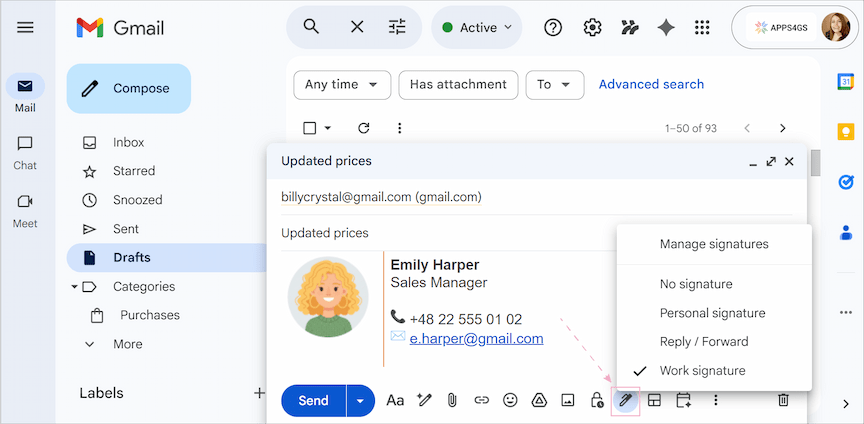Open the Snoozed folder
The width and height of the screenshot is (864, 424).
click(138, 200)
